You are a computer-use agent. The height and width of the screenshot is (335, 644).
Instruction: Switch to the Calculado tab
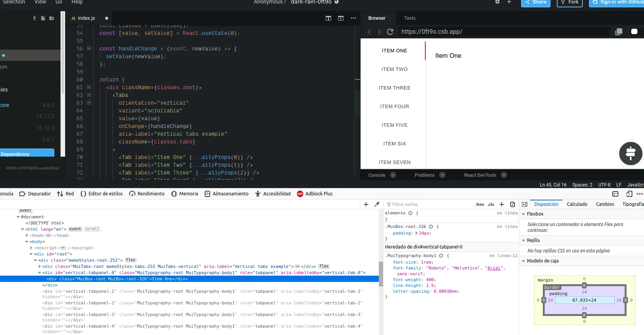pyautogui.click(x=577, y=204)
